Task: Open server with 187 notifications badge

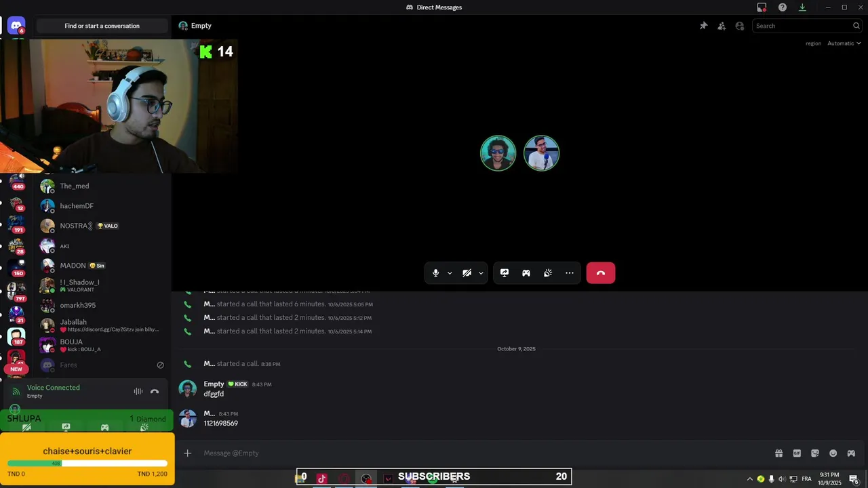Action: coord(16,336)
